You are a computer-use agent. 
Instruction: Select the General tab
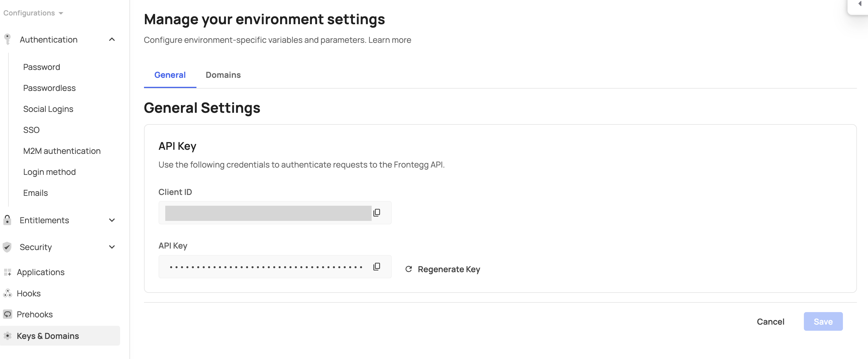(x=170, y=75)
